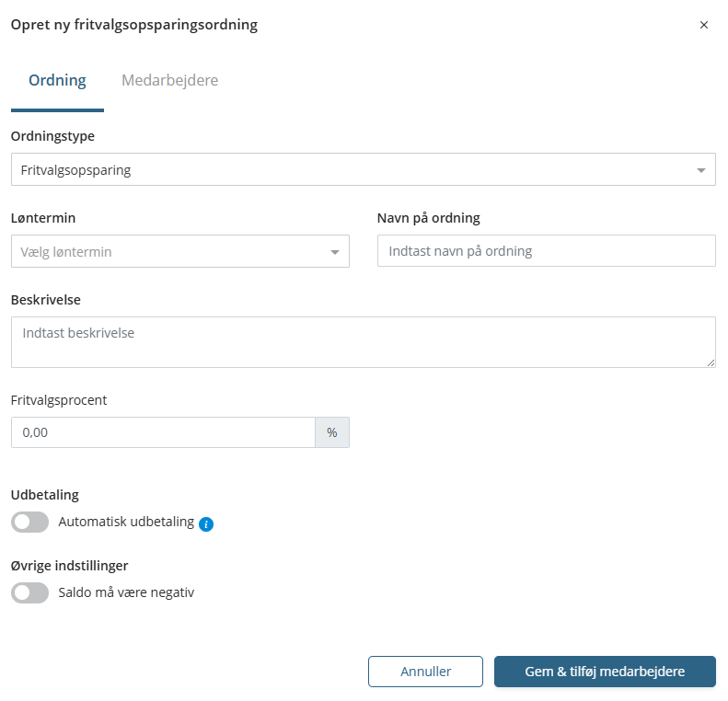Viewport: 728px width, 701px height.
Task: Click the Saldo må være negativ label
Action: click(126, 593)
